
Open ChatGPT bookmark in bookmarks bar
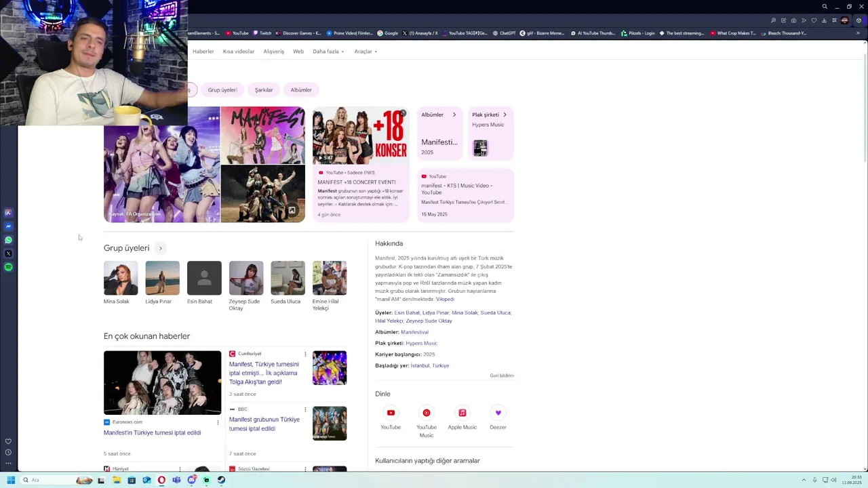[x=504, y=33]
